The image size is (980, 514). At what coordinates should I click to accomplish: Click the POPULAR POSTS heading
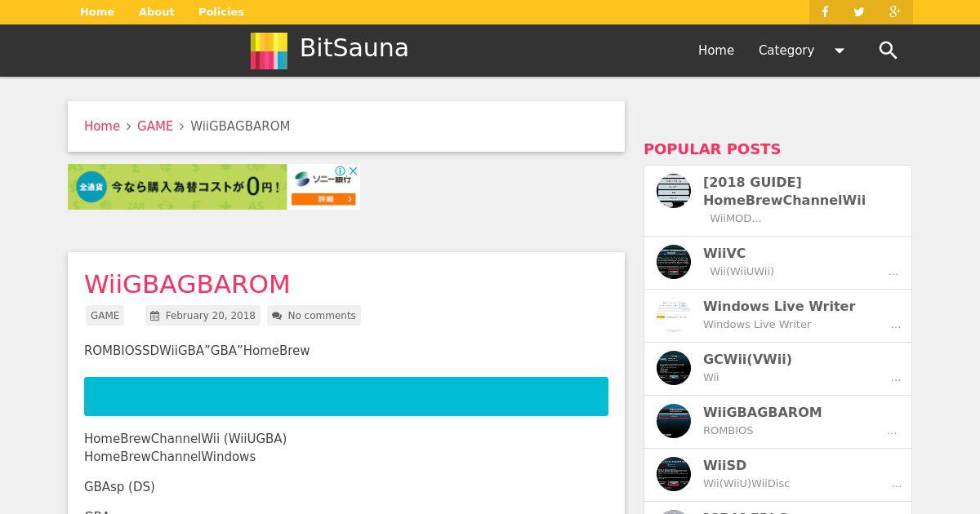(712, 149)
